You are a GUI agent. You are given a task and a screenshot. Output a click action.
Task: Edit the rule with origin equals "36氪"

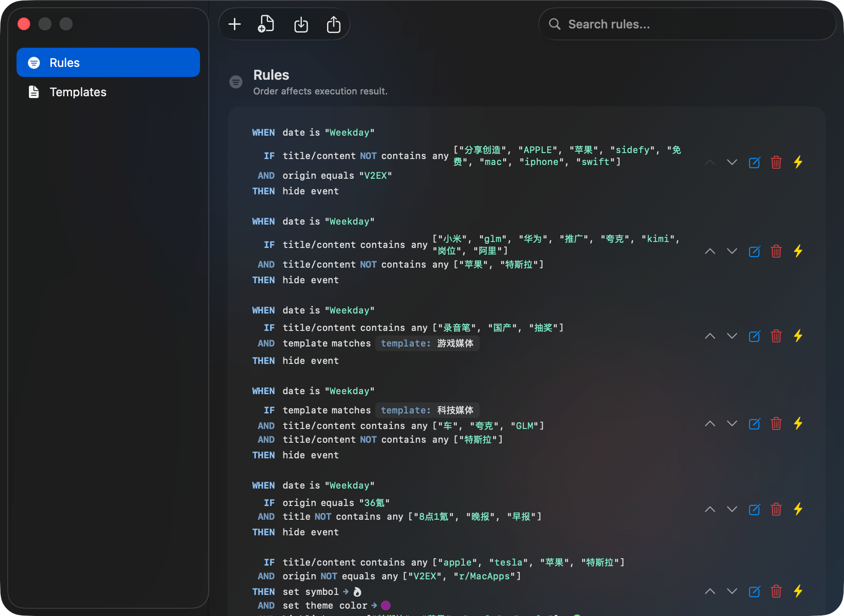(754, 509)
